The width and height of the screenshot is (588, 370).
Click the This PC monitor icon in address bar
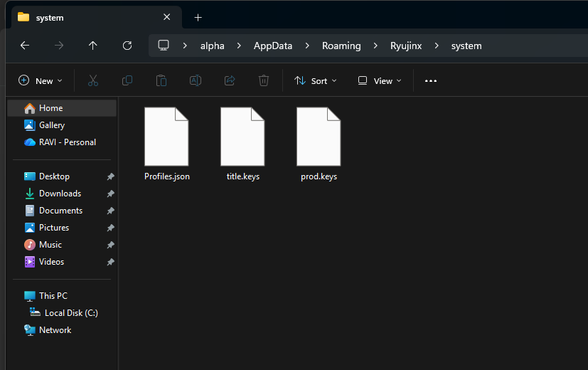(x=164, y=46)
